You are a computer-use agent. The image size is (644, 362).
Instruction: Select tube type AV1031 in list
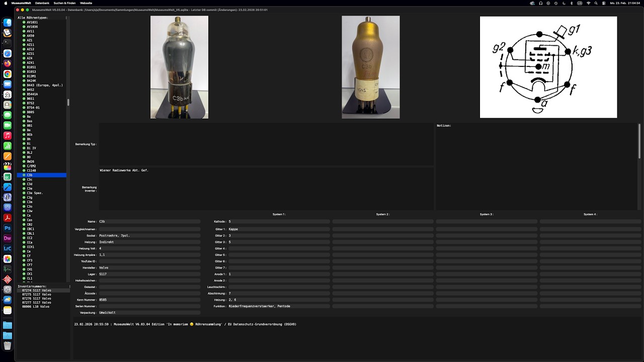click(x=42, y=22)
